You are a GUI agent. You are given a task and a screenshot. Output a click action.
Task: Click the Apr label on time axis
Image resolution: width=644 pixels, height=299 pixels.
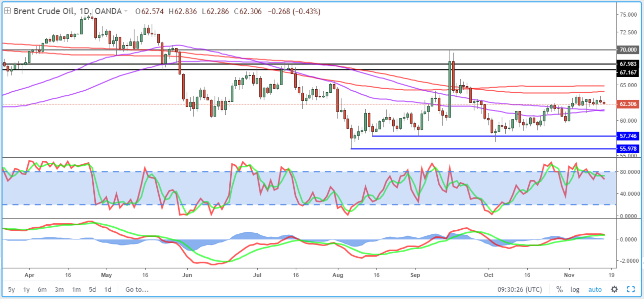(29, 275)
